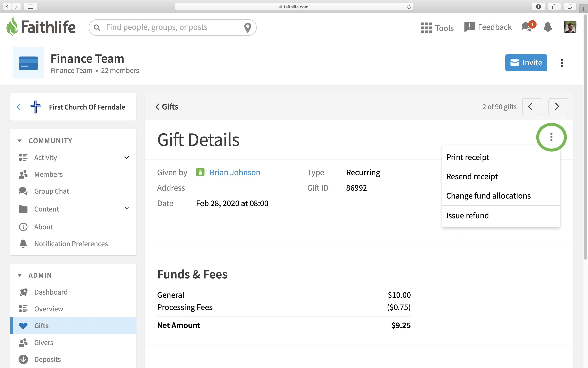Open the Tools grid icon
The width and height of the screenshot is (588, 368).
coord(426,28)
